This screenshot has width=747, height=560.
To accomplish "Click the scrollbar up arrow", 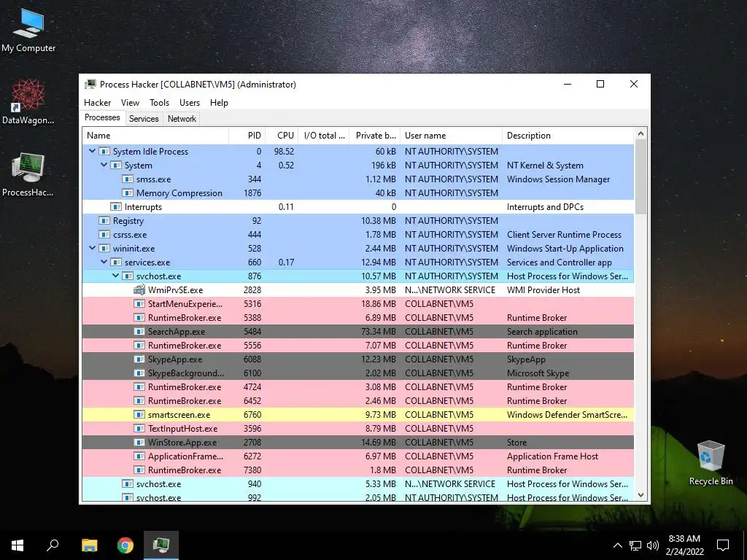I will tap(640, 134).
